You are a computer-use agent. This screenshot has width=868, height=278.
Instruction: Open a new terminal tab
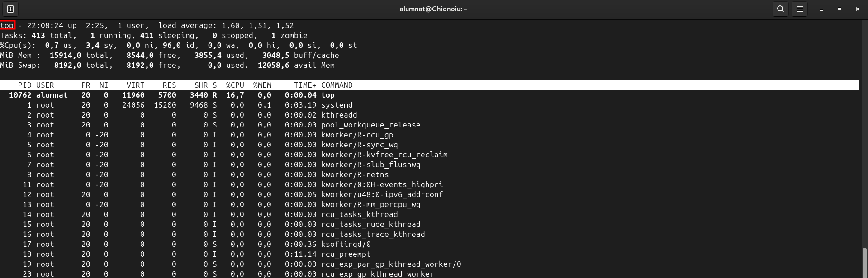coord(10,9)
